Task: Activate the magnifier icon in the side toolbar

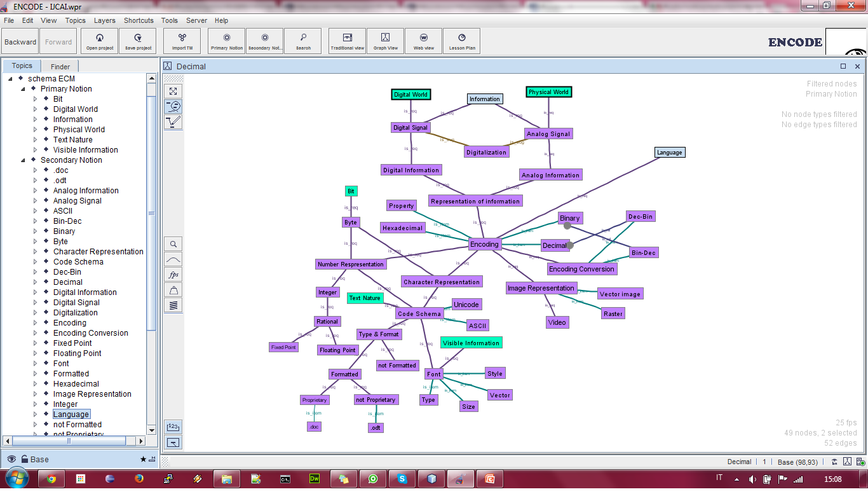Action: [173, 244]
